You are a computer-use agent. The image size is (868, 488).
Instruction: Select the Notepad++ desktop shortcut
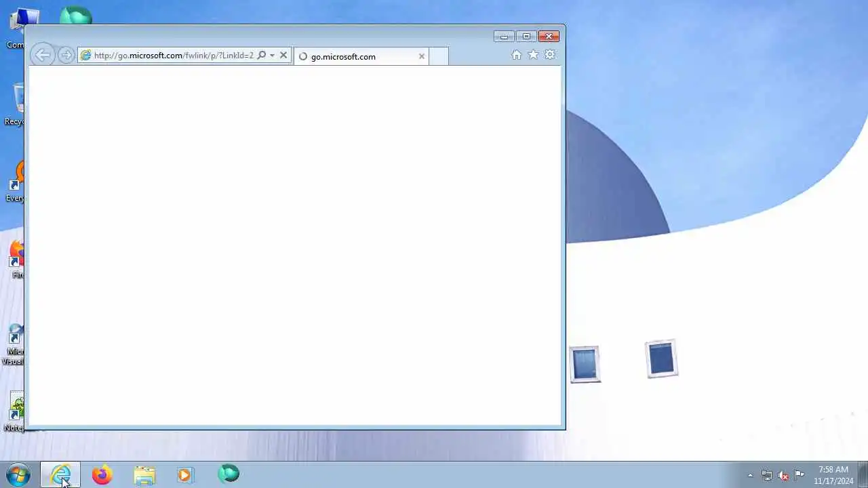pyautogui.click(x=14, y=412)
